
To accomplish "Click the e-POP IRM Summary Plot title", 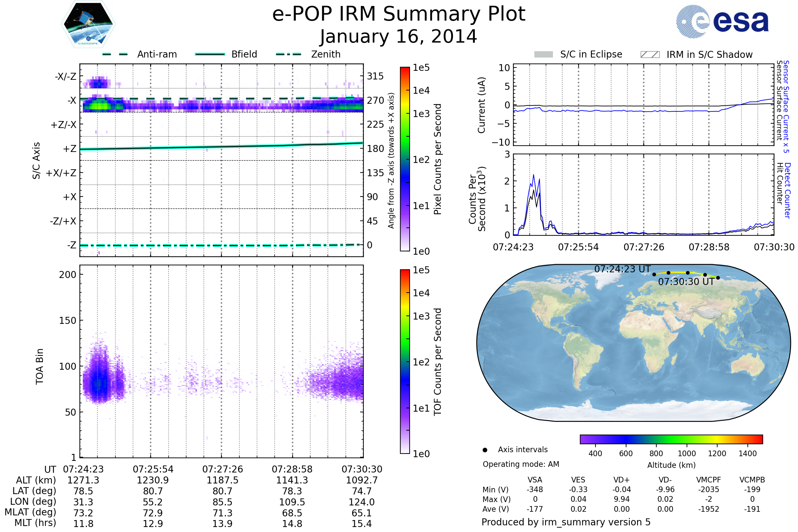I will (399, 14).
